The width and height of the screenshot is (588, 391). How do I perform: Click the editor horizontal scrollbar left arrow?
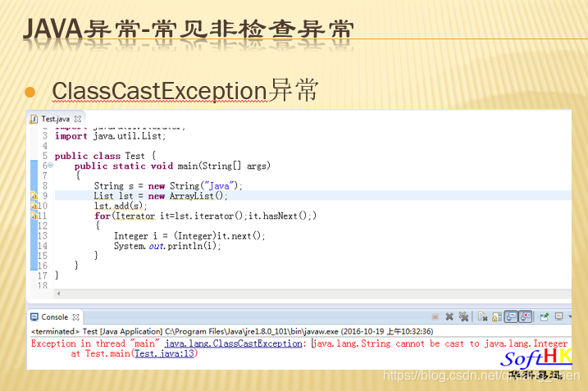58,293
